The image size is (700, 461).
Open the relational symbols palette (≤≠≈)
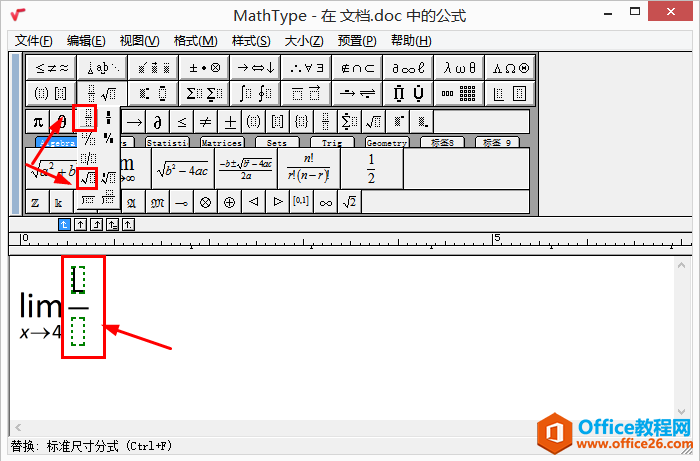51,68
